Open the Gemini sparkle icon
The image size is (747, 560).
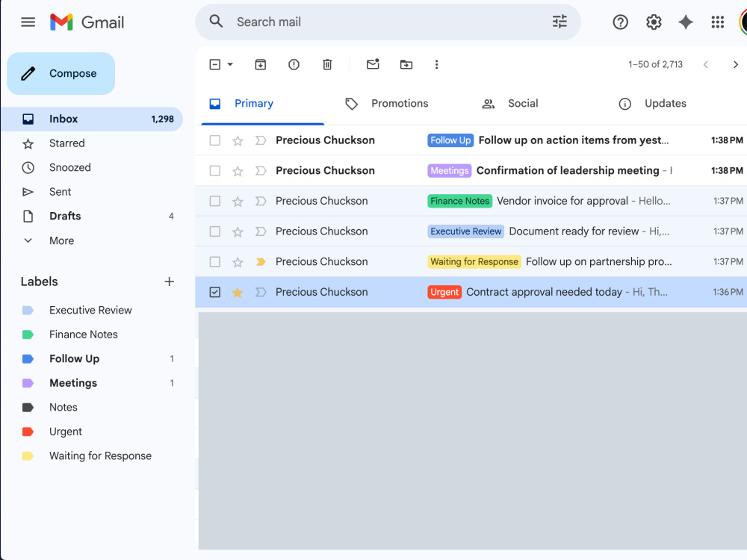pos(686,22)
